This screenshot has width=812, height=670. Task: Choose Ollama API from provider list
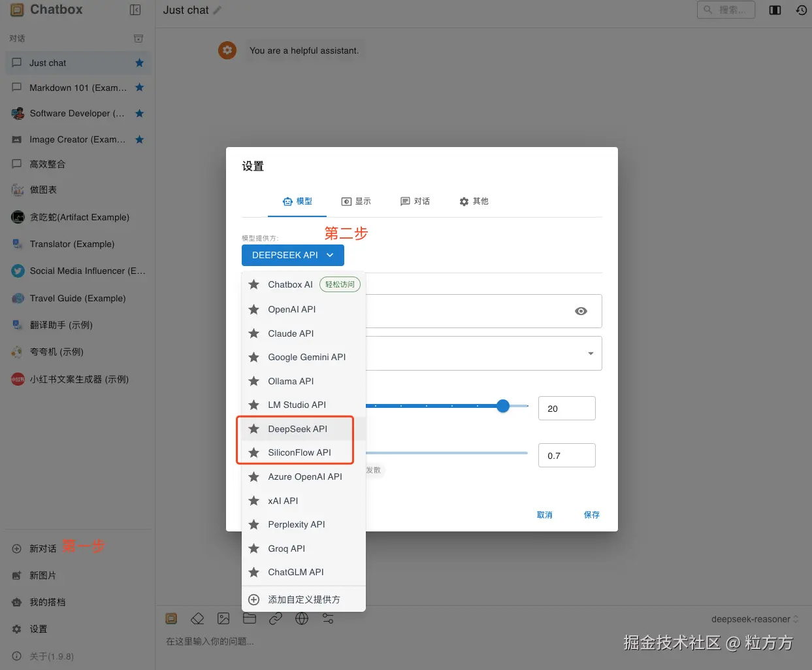point(304,381)
